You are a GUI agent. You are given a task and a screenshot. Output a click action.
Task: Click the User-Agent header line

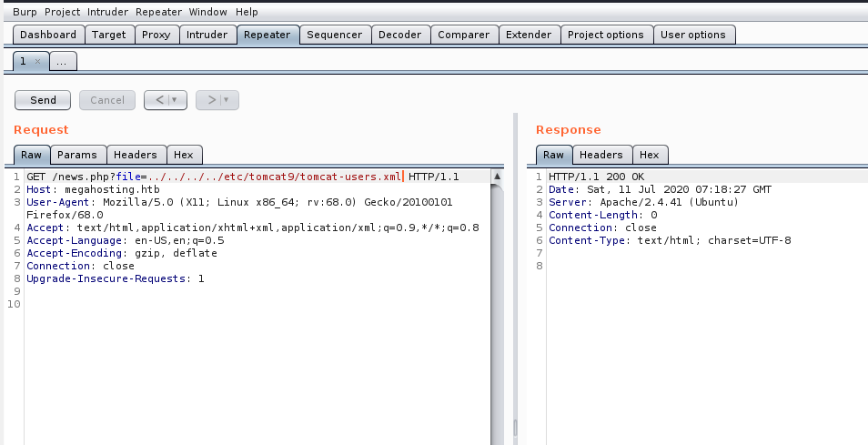click(239, 208)
